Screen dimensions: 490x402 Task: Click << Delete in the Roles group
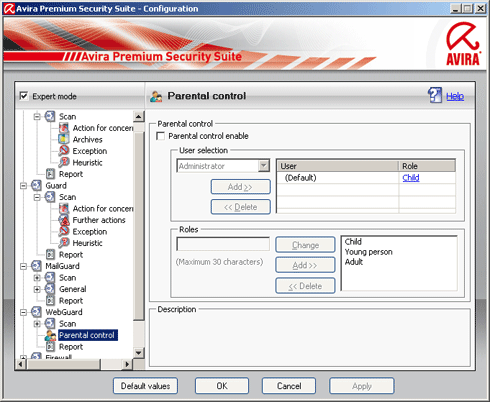pos(305,286)
